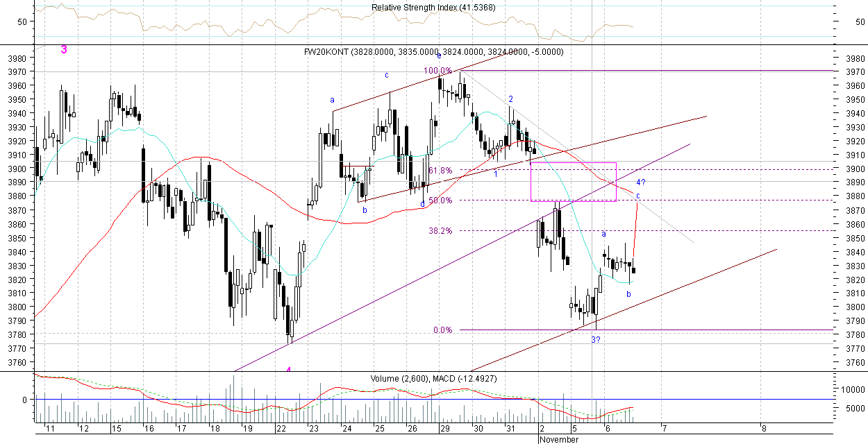
Task: Select the 100.0% Fibonacci level label
Action: pos(438,71)
